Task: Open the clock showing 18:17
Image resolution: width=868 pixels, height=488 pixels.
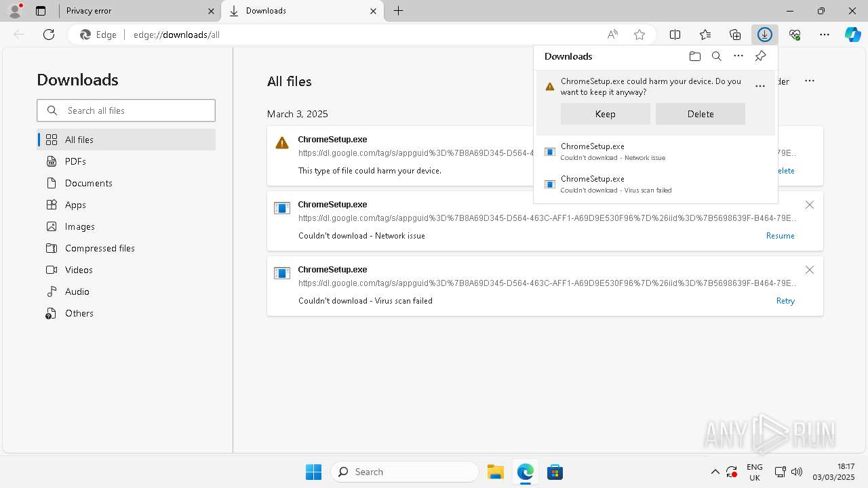Action: click(x=835, y=472)
